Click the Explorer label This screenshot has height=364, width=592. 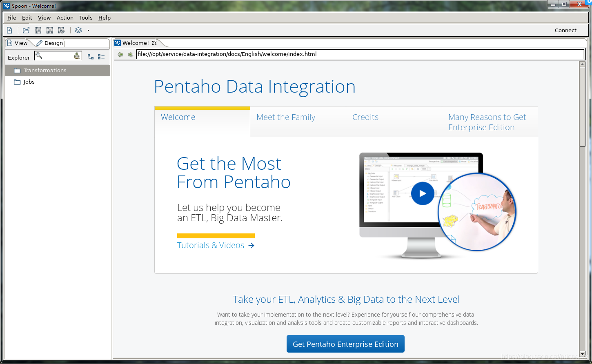click(x=19, y=58)
